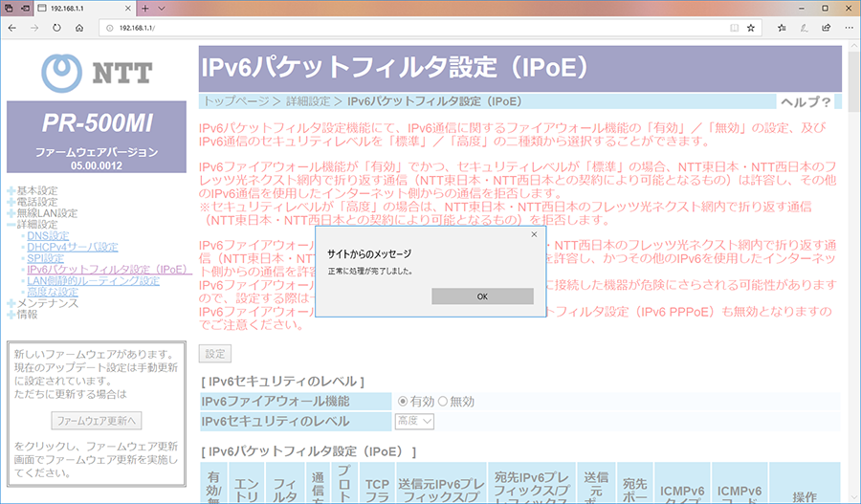Select the 有効 radio button
The image size is (861, 504).
pyautogui.click(x=403, y=402)
